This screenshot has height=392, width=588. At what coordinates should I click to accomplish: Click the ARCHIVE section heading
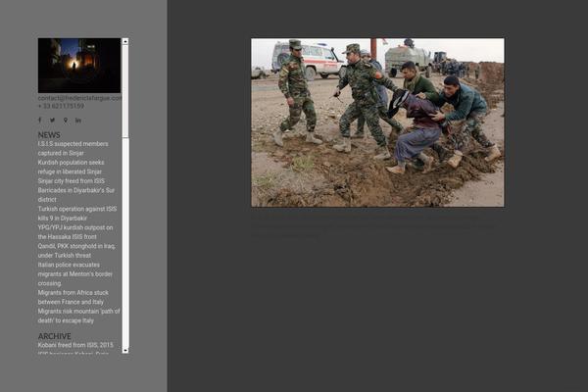[54, 336]
